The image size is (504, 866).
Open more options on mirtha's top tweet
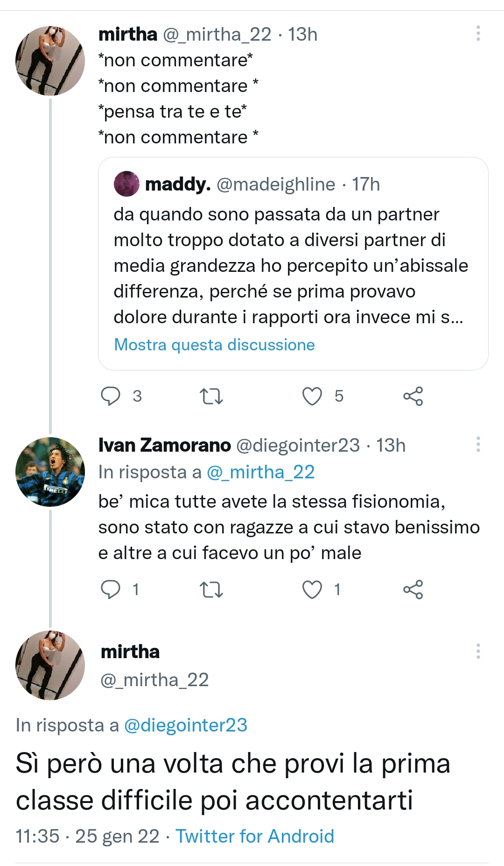pyautogui.click(x=478, y=33)
